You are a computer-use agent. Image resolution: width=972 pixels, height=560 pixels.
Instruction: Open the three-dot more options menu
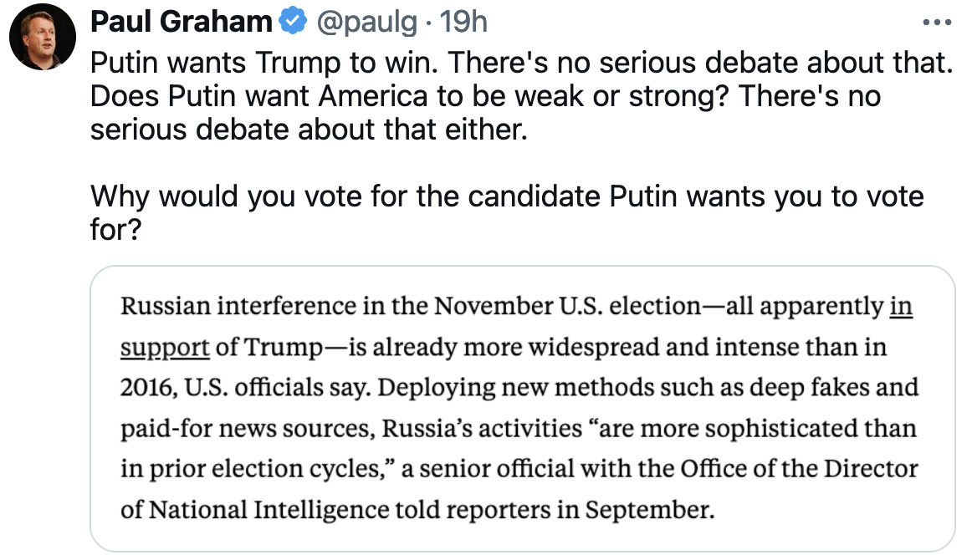[937, 23]
